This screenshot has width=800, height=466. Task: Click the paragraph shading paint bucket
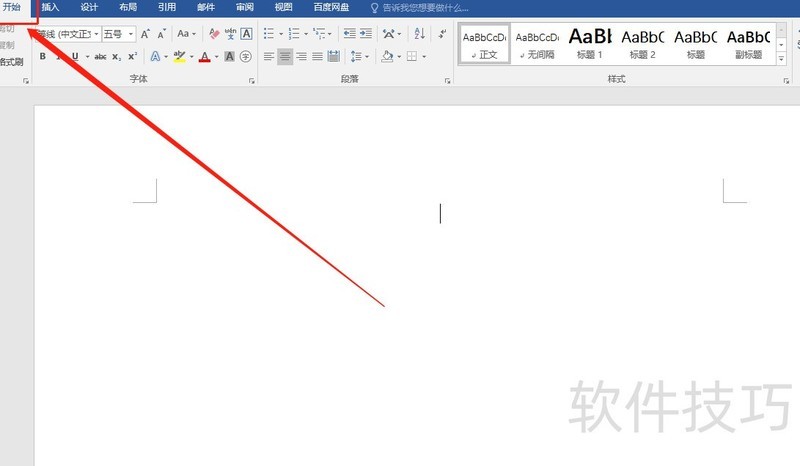coord(387,56)
